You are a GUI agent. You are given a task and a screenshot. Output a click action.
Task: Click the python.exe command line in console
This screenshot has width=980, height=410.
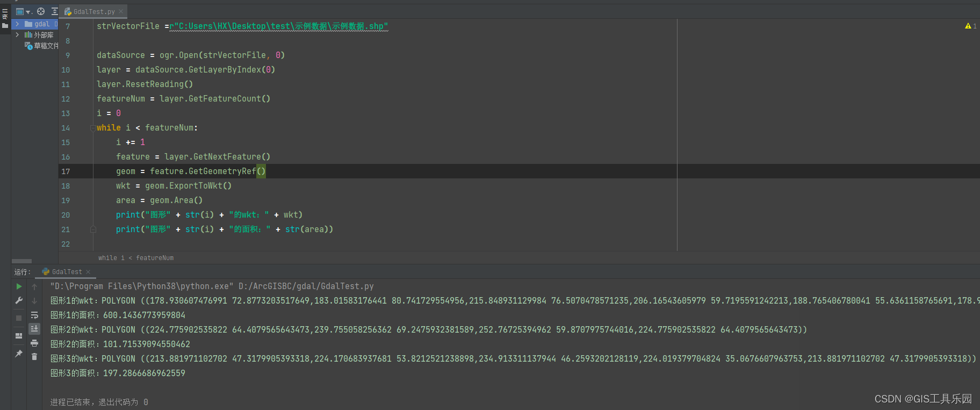coord(212,286)
